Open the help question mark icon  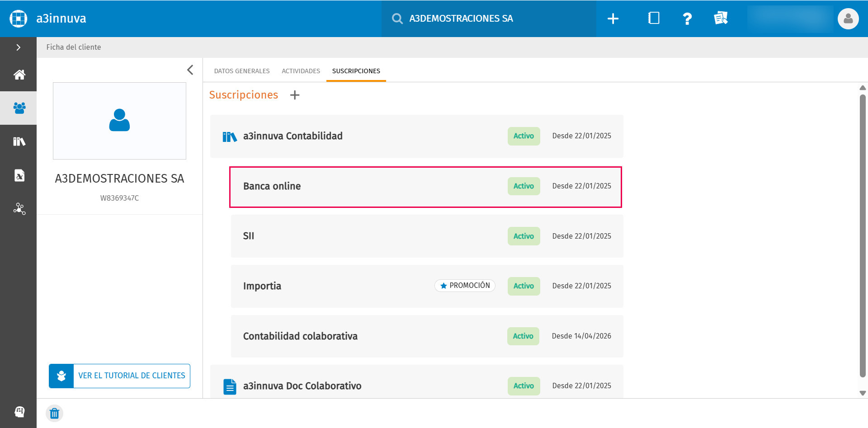687,19
